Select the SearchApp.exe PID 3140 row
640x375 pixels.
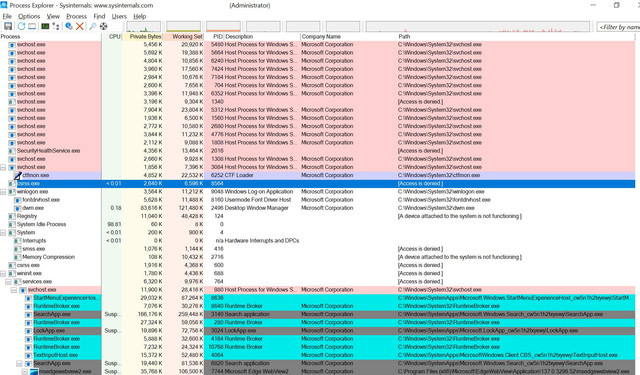click(x=318, y=314)
